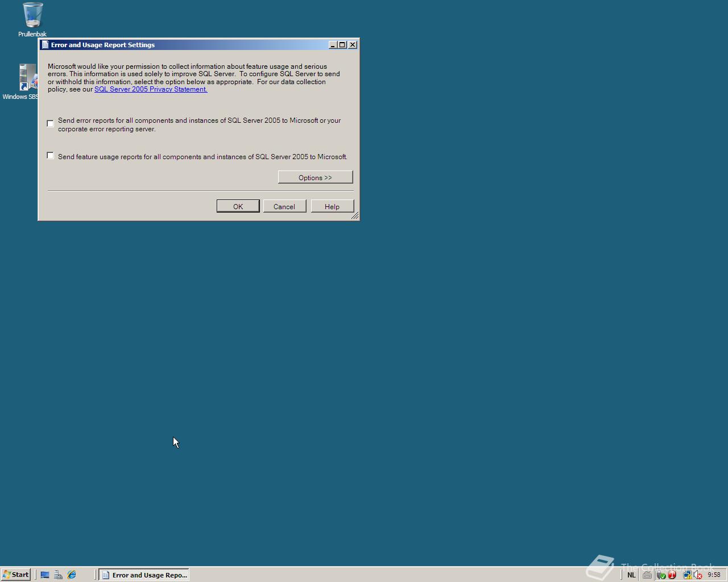Screen dimensions: 728x582
Task: Open the NL language bar indicator
Action: click(x=631, y=575)
